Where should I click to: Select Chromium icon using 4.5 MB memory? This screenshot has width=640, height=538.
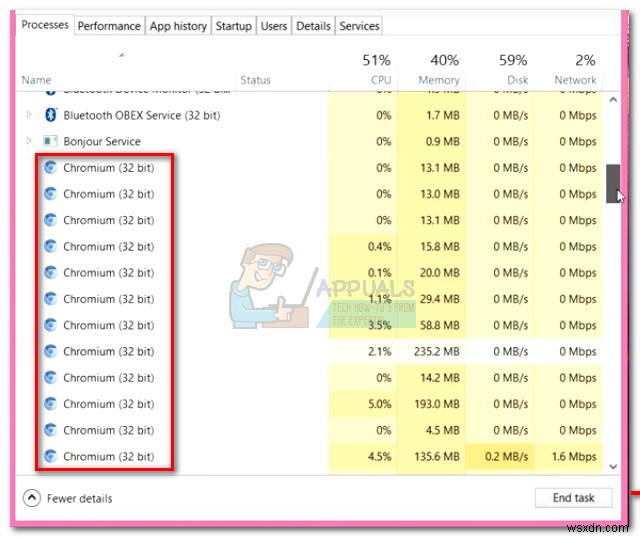pos(51,430)
